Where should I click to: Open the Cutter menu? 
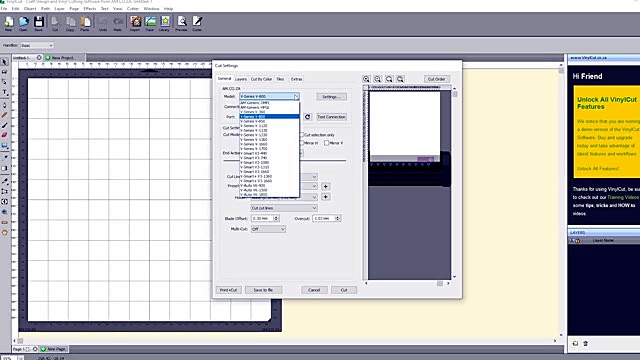(133, 9)
